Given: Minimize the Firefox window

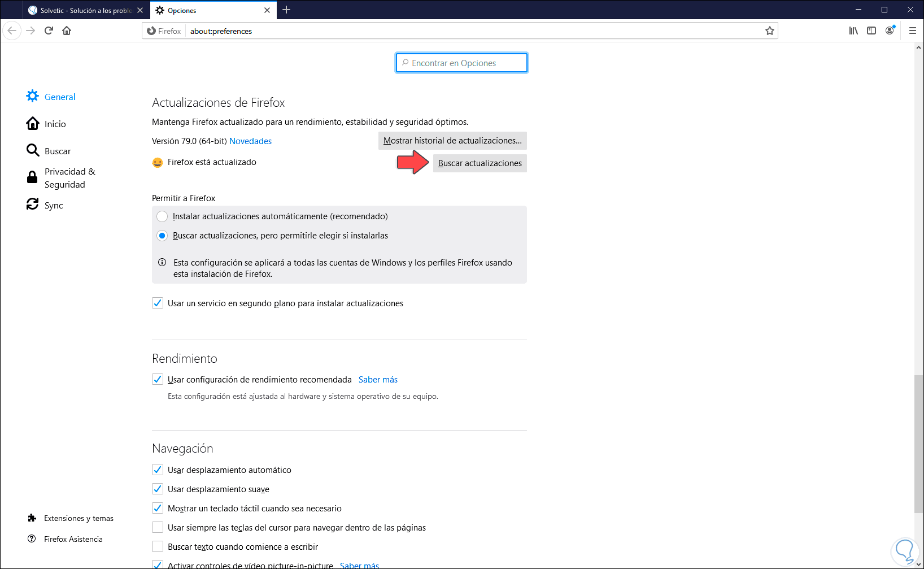Looking at the screenshot, I should tap(858, 10).
